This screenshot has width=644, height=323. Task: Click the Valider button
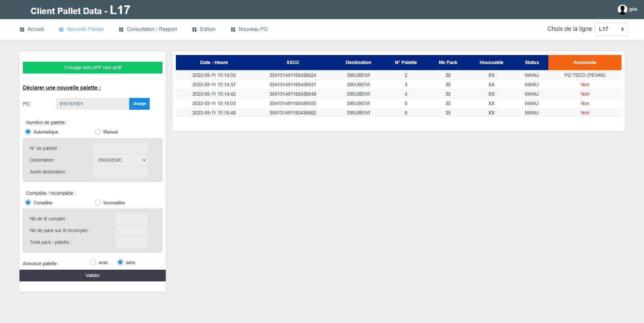(93, 275)
